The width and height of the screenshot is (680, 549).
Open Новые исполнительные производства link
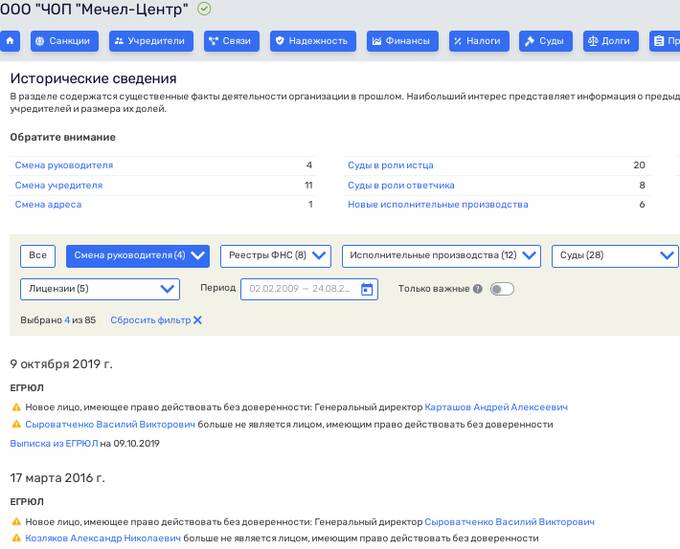click(x=438, y=204)
